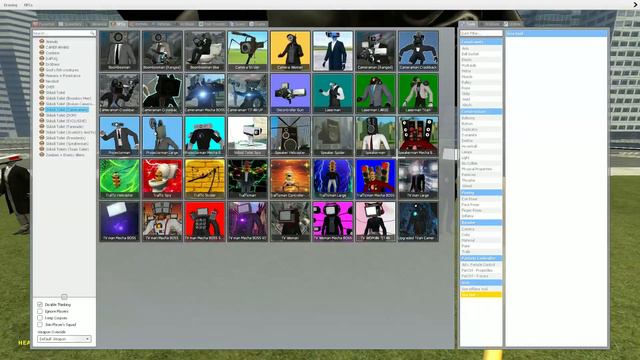The width and height of the screenshot is (640, 360).
Task: Select TV Woman Mecha BOSS on magenta background
Action: 333,222
